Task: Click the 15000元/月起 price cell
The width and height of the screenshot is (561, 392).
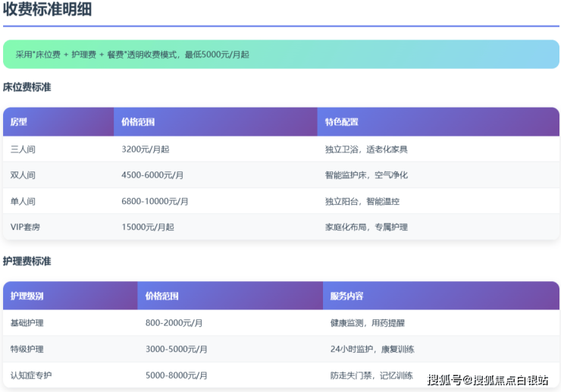Action: point(148,227)
